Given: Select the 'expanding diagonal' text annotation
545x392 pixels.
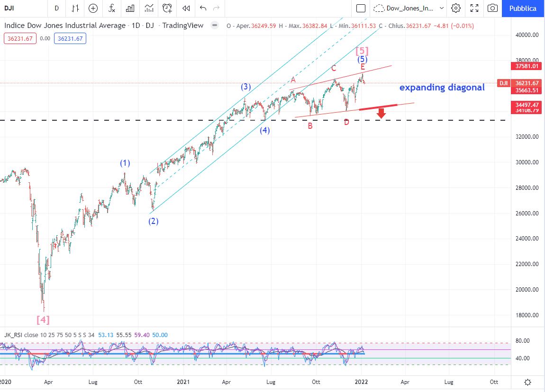Looking at the screenshot, I should (442, 87).
